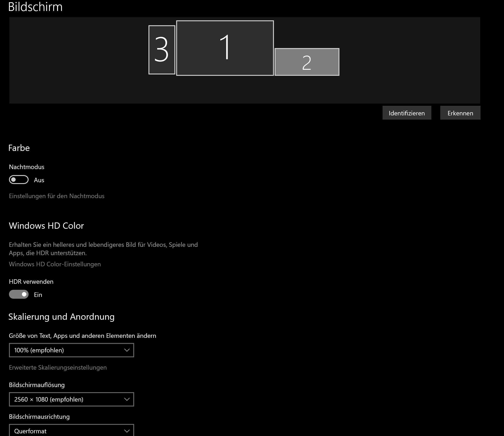Open Einstellungen für den Nachtmodus
Screen dimensions: 504x436
click(x=57, y=196)
